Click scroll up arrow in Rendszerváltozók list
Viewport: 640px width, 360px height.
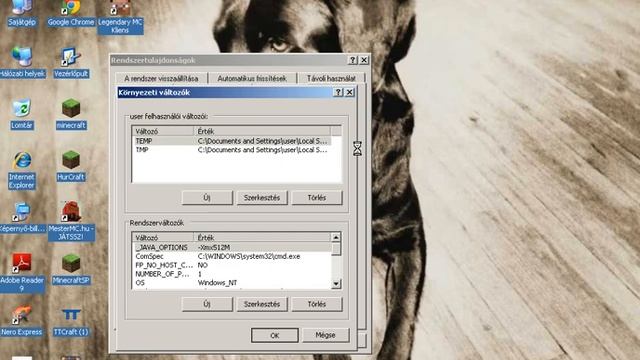click(336, 238)
